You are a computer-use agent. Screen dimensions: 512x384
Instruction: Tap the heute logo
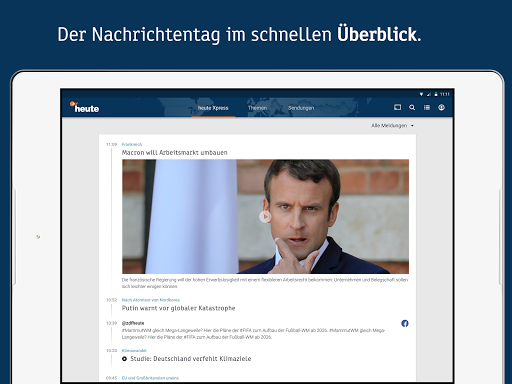84,107
